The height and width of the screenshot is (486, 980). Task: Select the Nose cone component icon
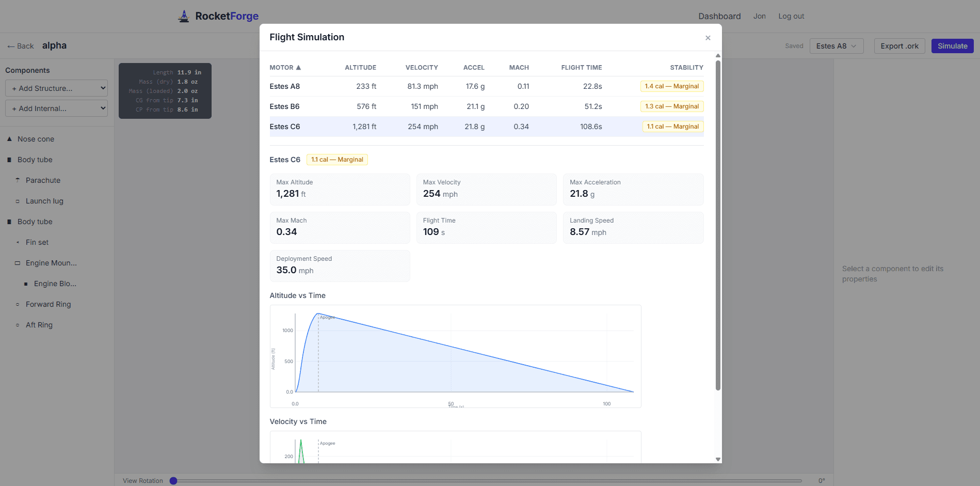click(9, 139)
